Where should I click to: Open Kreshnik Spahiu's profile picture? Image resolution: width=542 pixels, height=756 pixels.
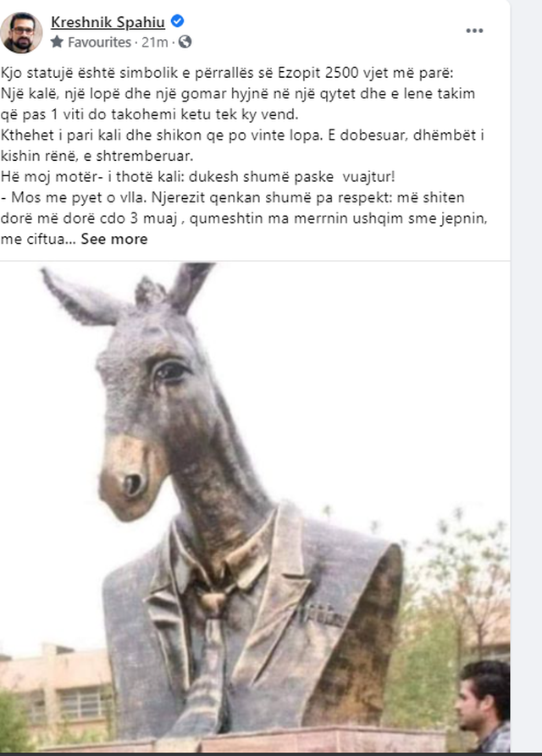point(21,32)
